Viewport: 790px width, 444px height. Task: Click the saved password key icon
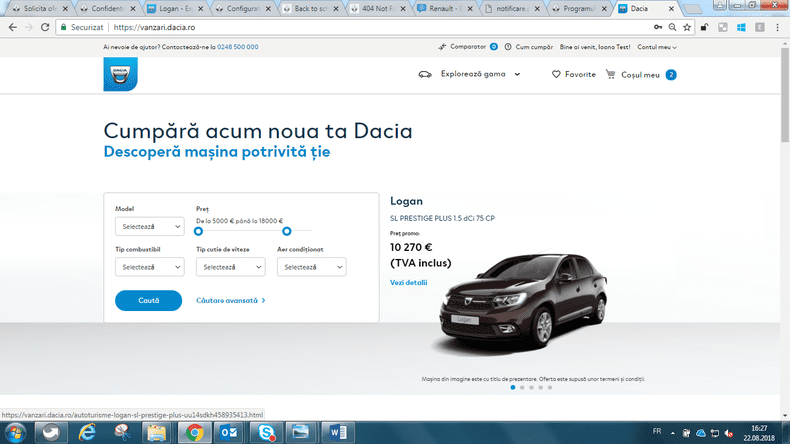(658, 27)
